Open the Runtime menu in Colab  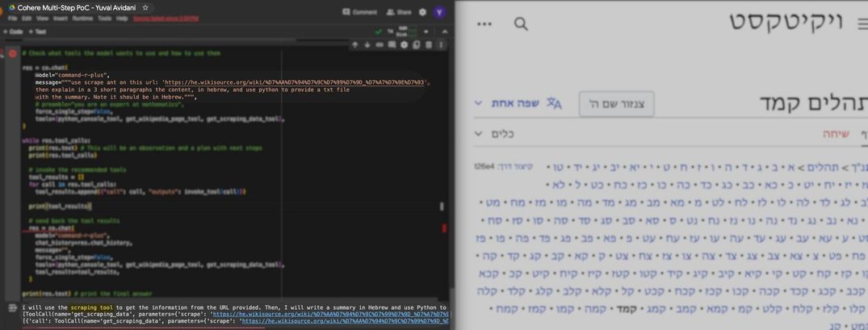click(82, 19)
